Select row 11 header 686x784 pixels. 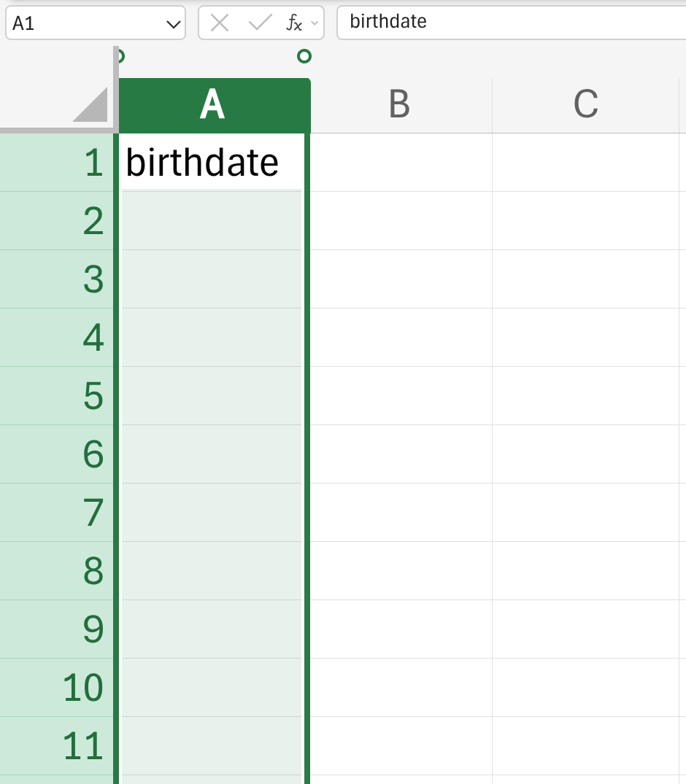coord(56,746)
